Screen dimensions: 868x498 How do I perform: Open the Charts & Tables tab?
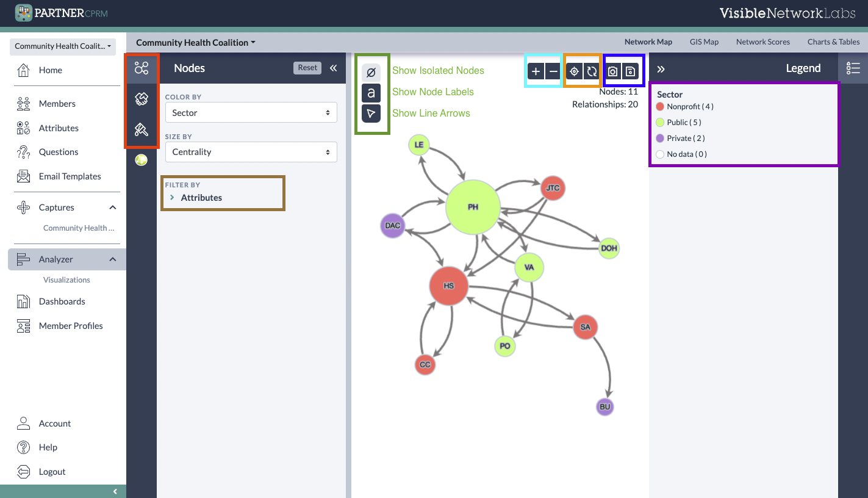pos(833,41)
